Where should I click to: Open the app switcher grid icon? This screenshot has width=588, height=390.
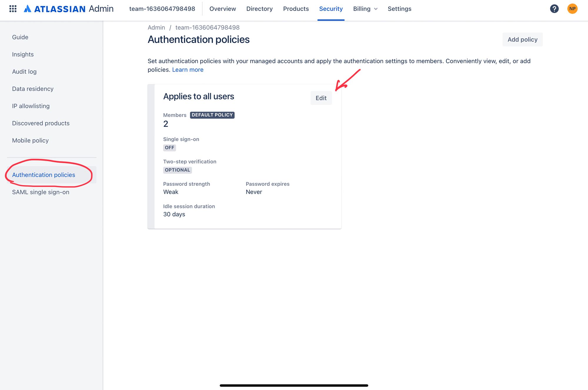[13, 9]
